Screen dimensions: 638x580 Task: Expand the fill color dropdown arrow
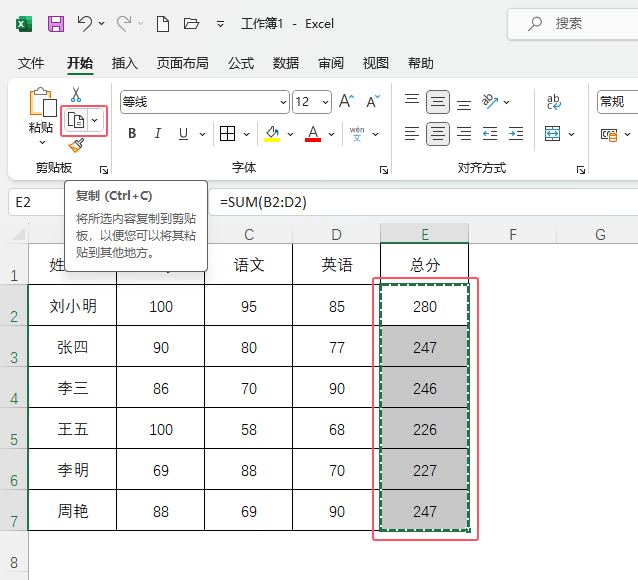click(x=290, y=134)
